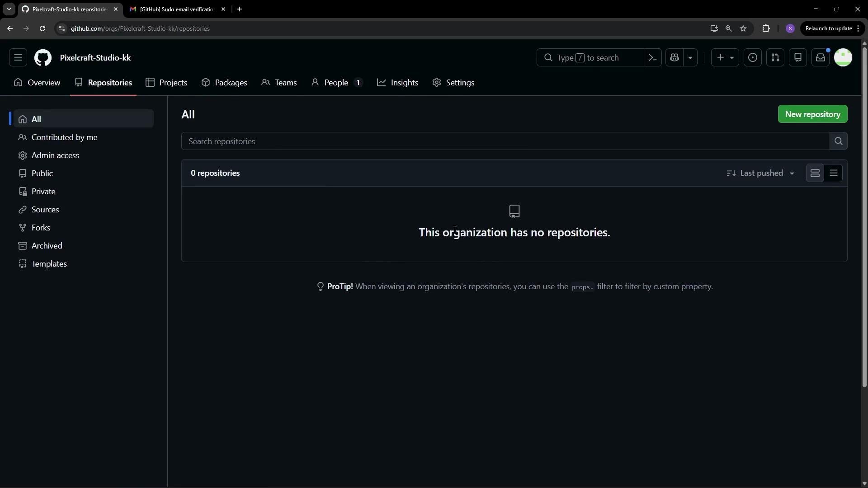The width and height of the screenshot is (868, 488).
Task: Filter by Contributed by me
Action: (84, 137)
